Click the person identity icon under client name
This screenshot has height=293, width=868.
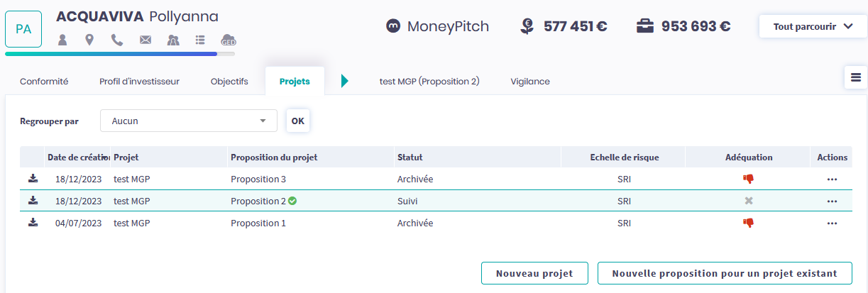(x=62, y=40)
